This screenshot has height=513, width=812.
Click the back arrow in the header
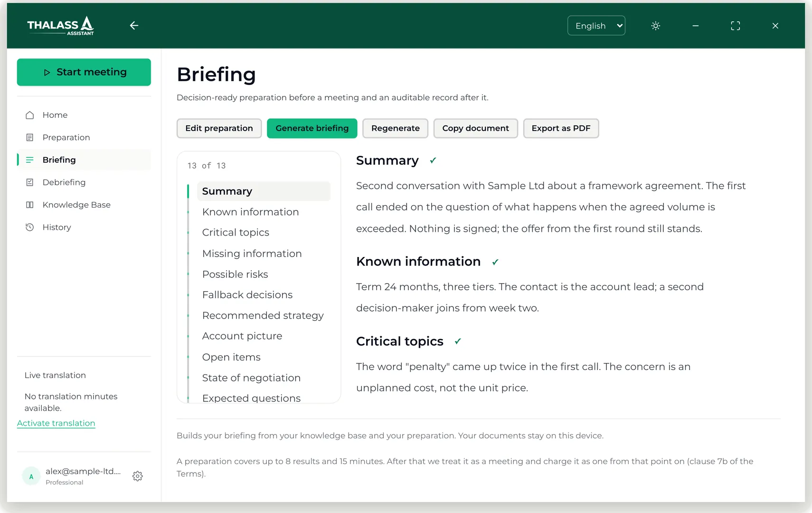point(134,26)
